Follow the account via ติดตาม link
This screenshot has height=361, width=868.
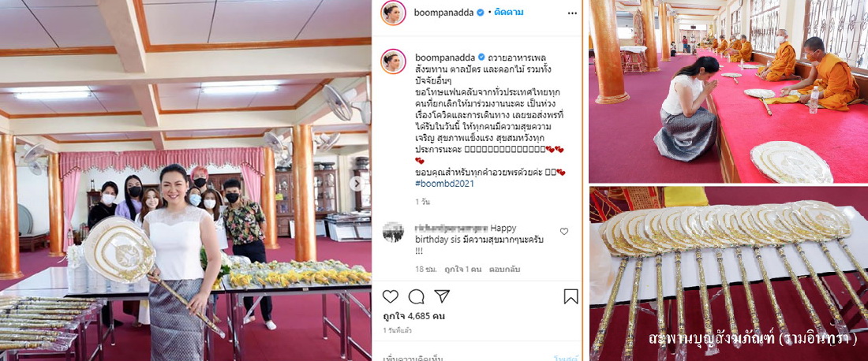pos(508,12)
